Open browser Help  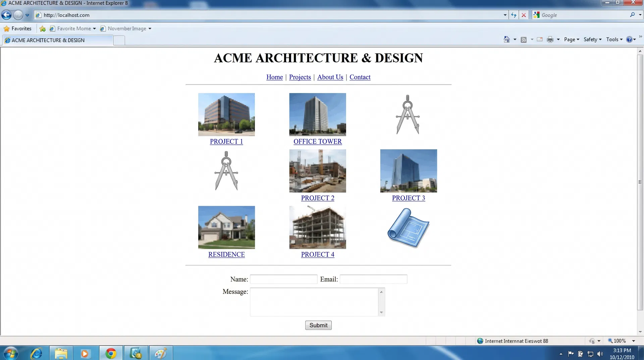point(630,39)
